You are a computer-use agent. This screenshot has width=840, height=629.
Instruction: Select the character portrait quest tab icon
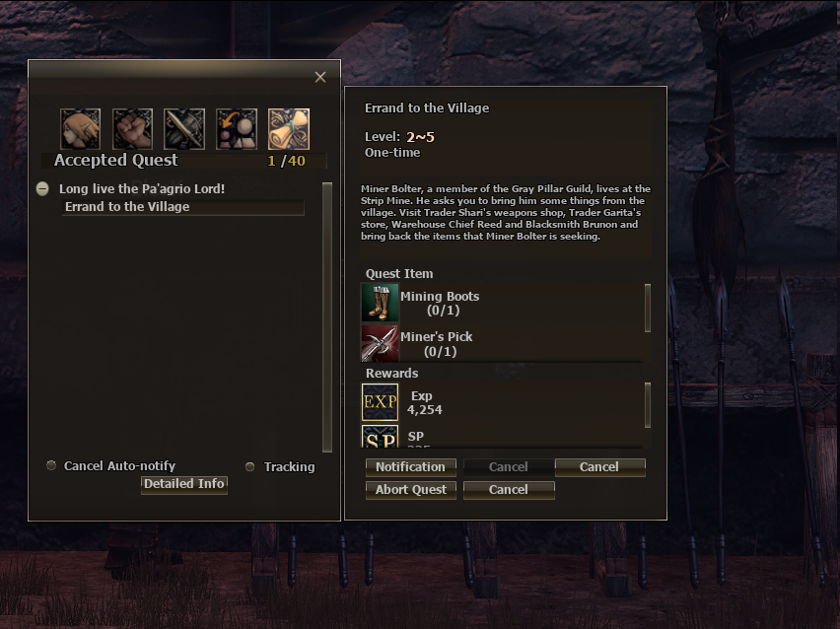click(81, 128)
